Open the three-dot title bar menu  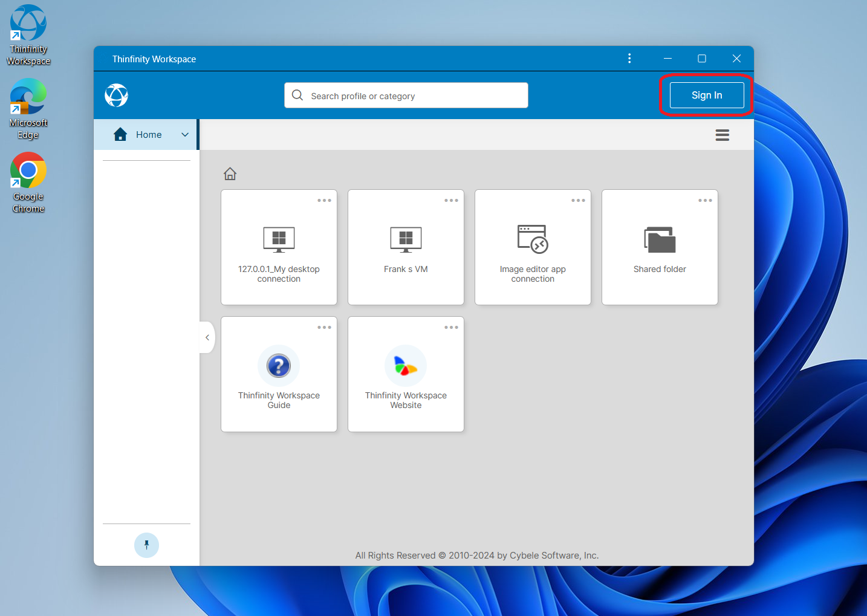tap(629, 59)
